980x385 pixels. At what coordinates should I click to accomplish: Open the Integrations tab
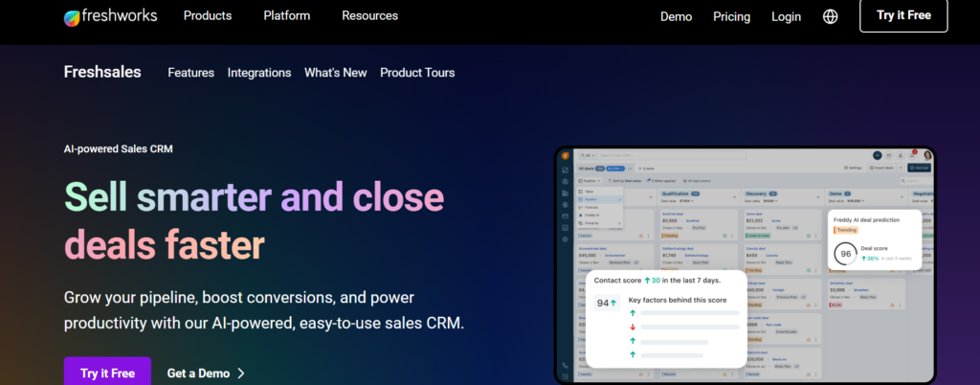(x=259, y=73)
